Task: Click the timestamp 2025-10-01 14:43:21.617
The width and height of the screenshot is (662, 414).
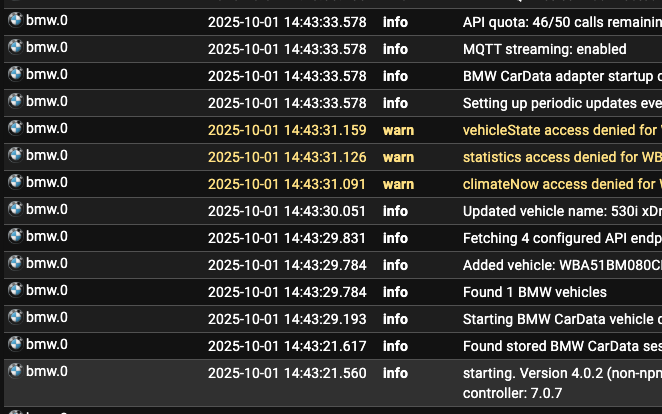Action: tap(287, 346)
